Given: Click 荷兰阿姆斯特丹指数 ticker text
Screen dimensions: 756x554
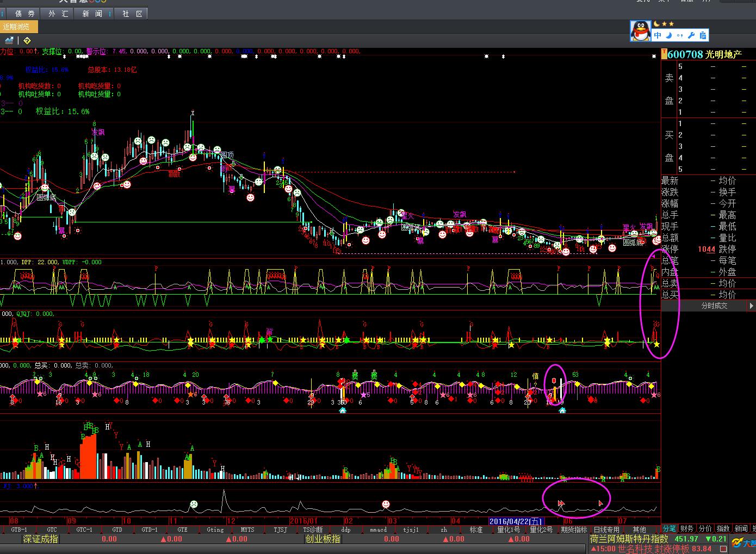Looking at the screenshot, I should click(629, 539).
